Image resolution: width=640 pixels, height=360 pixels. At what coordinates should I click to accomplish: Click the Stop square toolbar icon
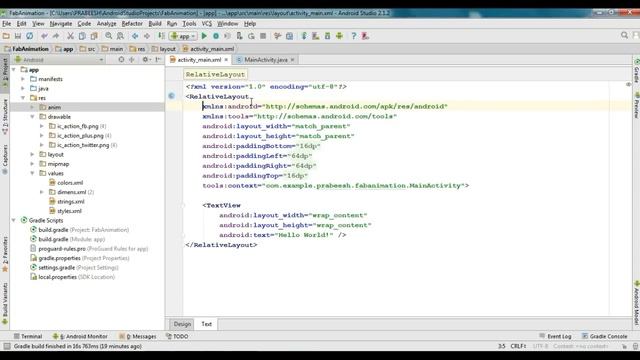[x=263, y=36]
